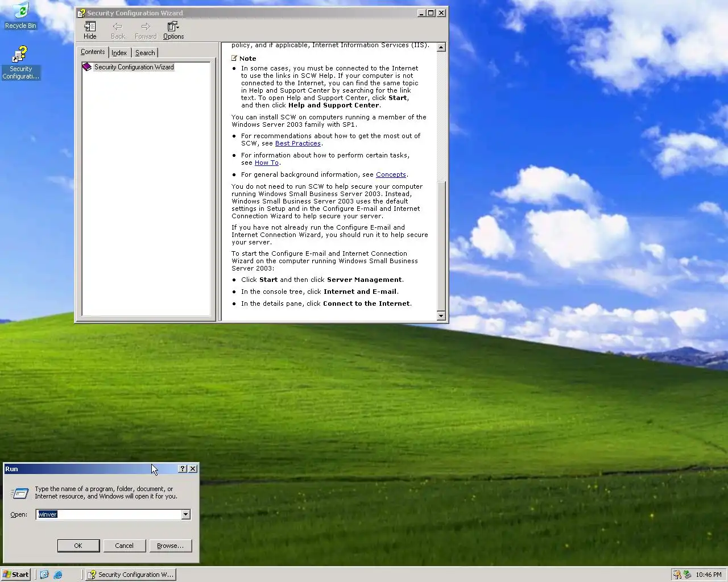
Task: Open the Concepts link
Action: tap(391, 174)
